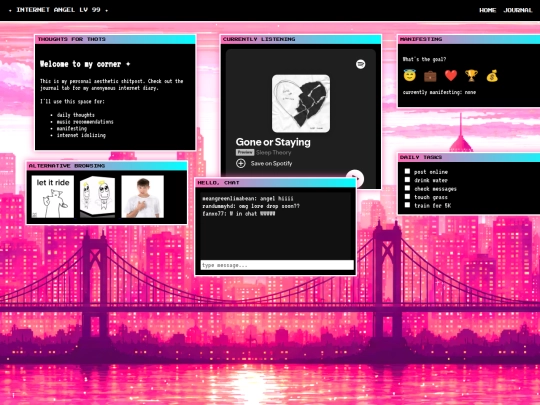Click the randummyhd chat message
This screenshot has height=405, width=540.
251,206
